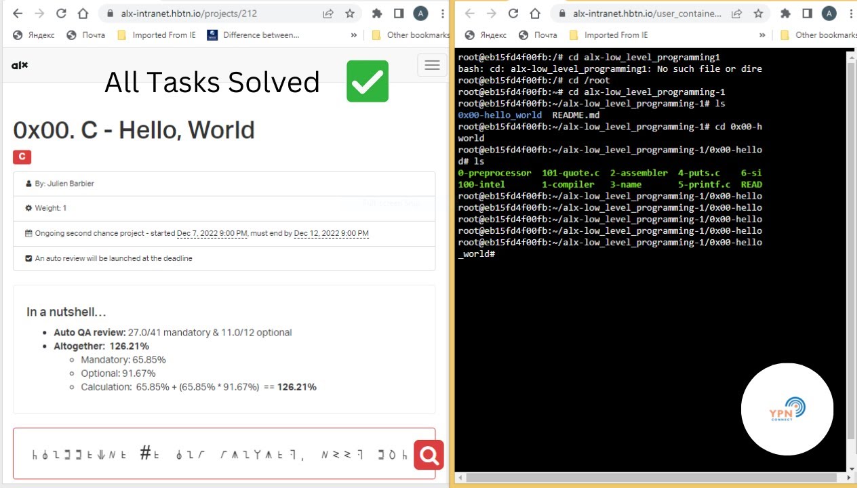868x488 pixels.
Task: Click the red C tag button
Action: pyautogui.click(x=22, y=157)
